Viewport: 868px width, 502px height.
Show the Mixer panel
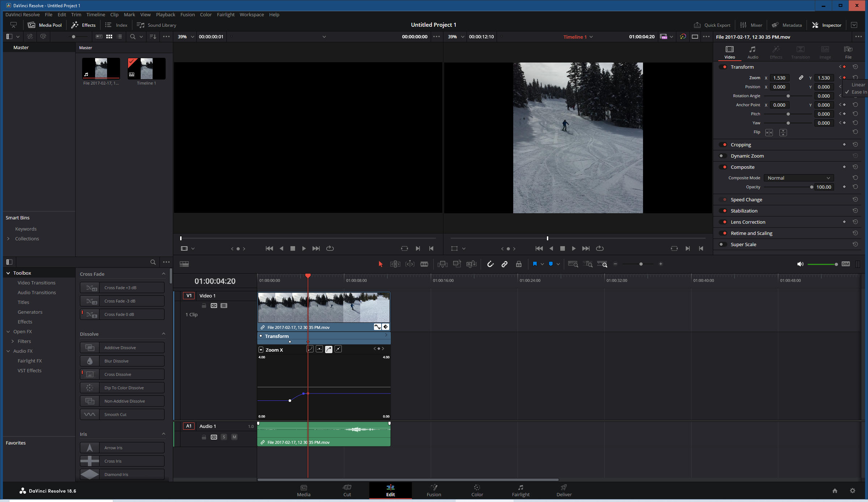click(751, 25)
